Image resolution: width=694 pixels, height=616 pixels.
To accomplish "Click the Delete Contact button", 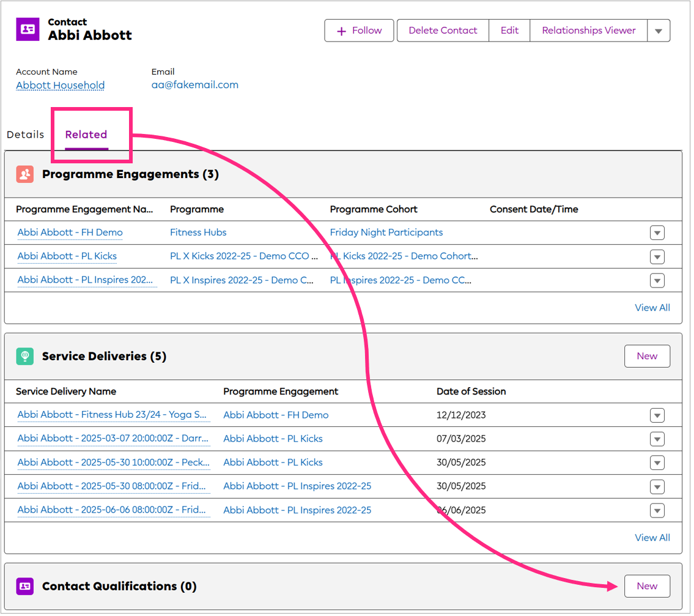I will pos(442,30).
